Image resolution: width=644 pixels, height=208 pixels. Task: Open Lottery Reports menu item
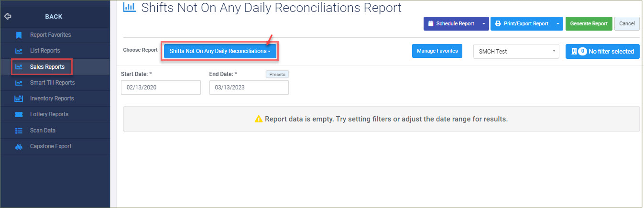coord(49,114)
